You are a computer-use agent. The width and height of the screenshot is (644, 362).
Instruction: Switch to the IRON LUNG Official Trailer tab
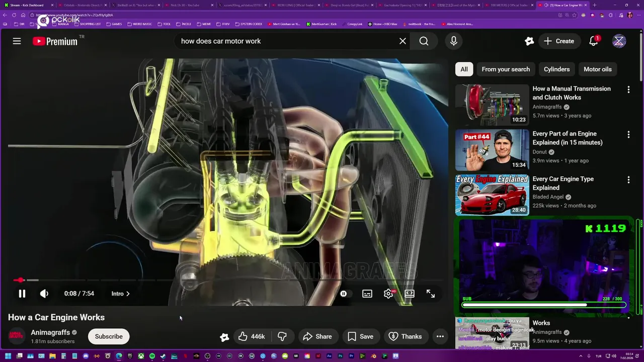297,5
